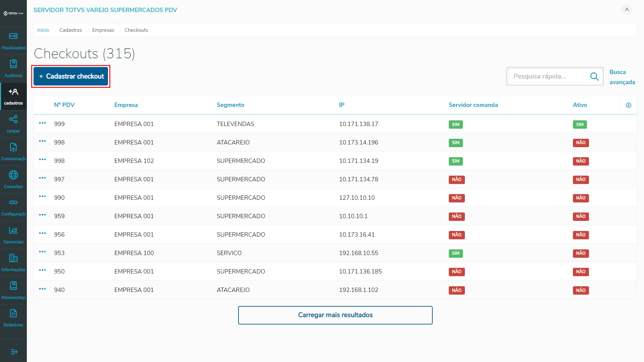Select the cargas share icon

13,119
